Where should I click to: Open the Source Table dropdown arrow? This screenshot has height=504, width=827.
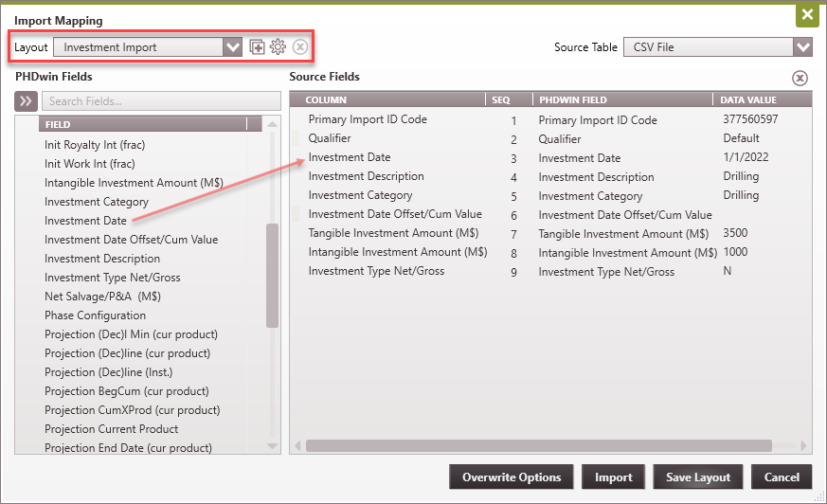click(802, 47)
